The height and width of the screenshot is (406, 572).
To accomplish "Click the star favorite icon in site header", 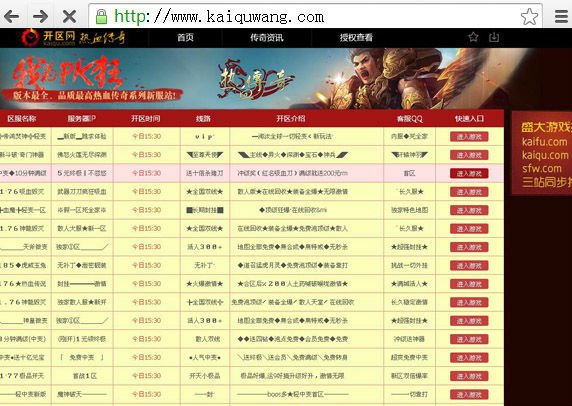I will 473,37.
